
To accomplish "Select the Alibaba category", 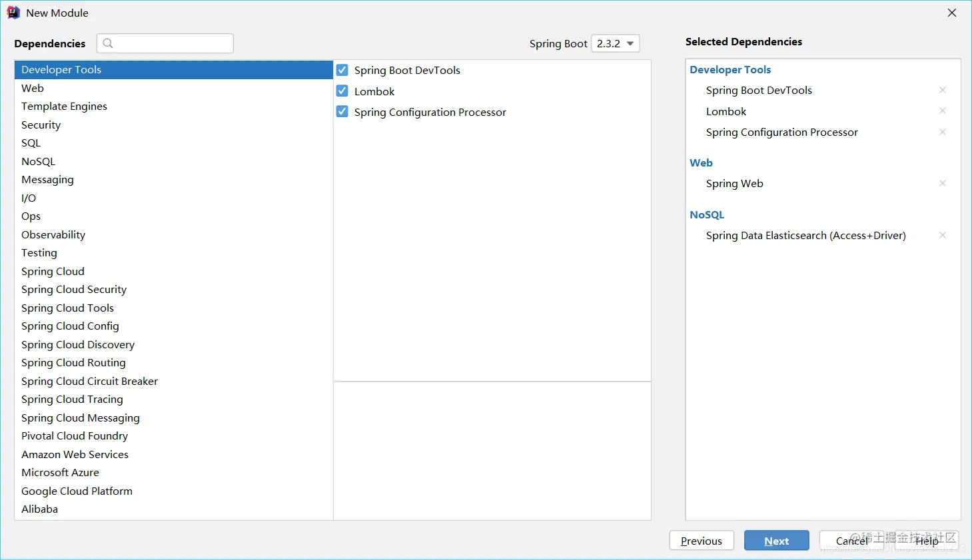I will 174,509.
